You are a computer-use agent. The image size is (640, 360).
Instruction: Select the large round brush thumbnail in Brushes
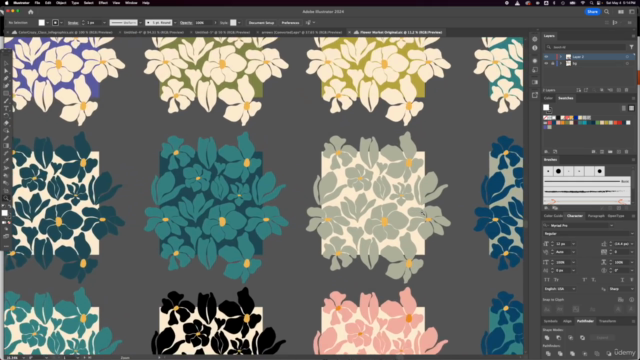tap(558, 171)
